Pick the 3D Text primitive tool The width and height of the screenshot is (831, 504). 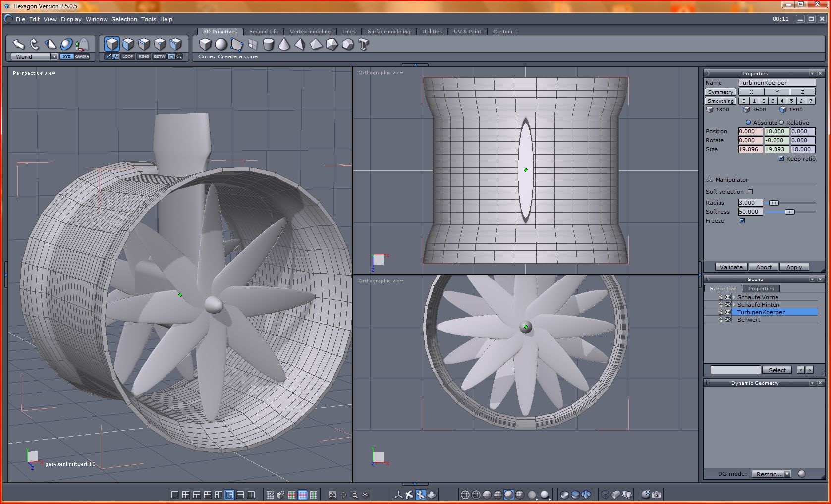[x=364, y=45]
